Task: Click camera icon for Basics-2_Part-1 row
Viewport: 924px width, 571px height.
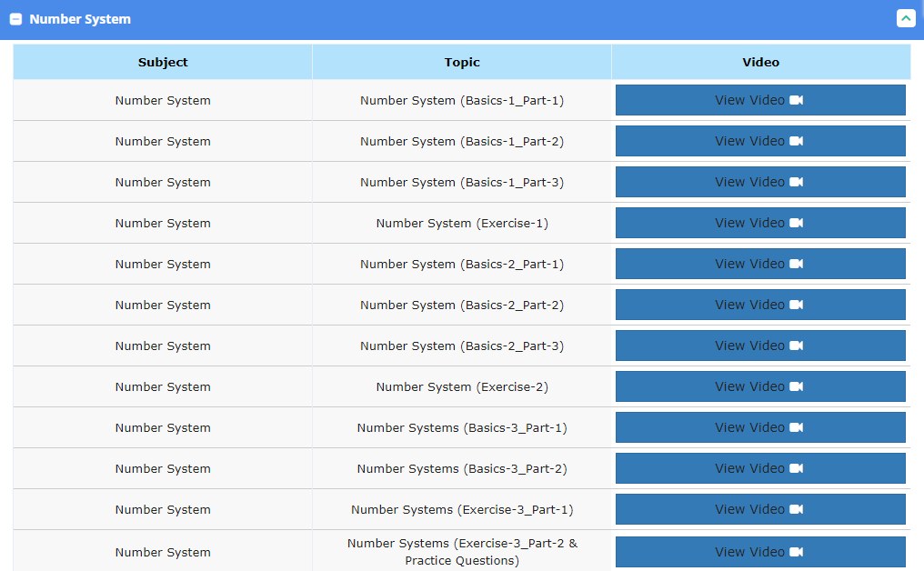Action: (796, 264)
